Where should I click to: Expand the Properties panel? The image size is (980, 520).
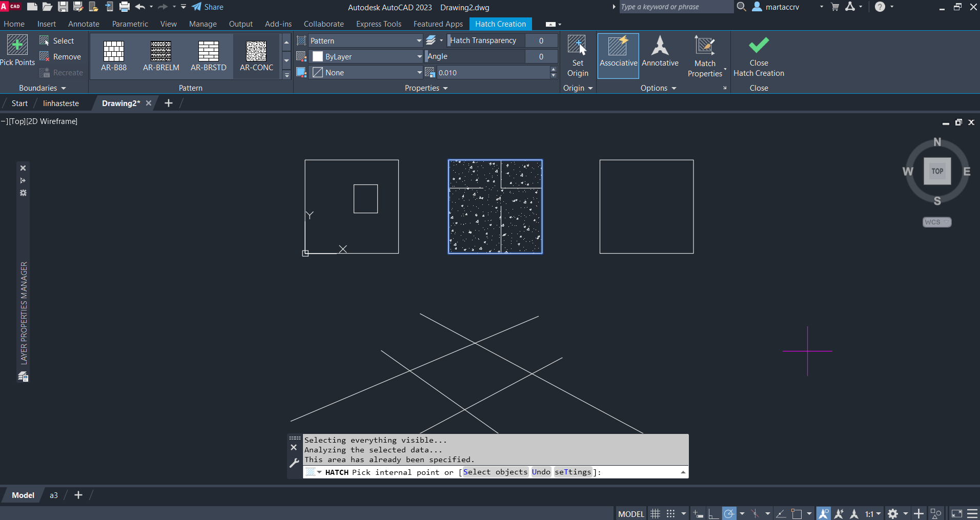tap(426, 88)
